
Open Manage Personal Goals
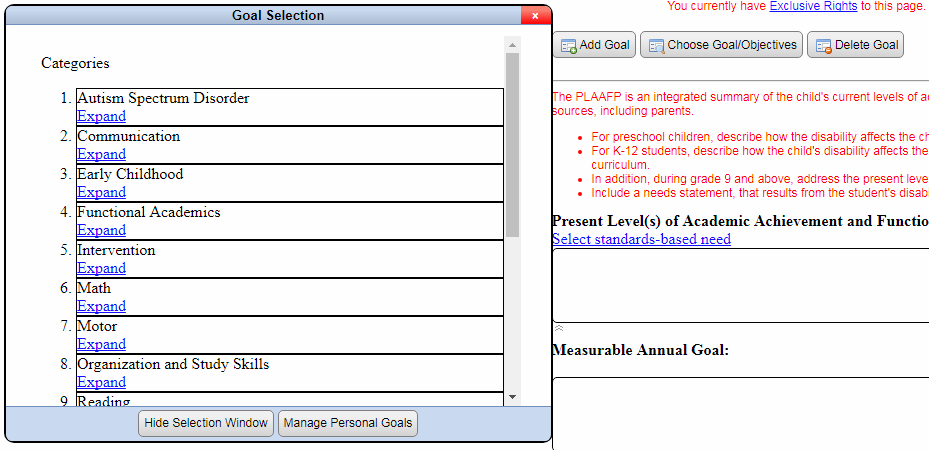(347, 423)
